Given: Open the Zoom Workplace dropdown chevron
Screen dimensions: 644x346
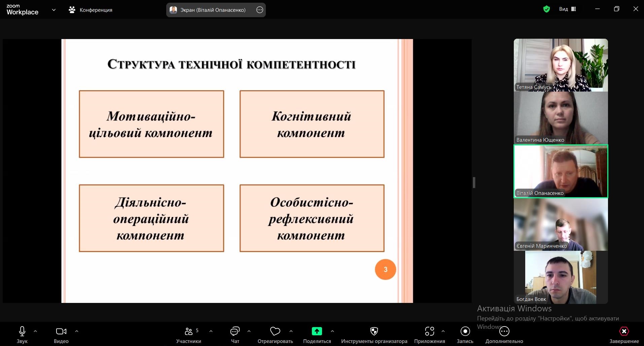Looking at the screenshot, I should point(54,10).
